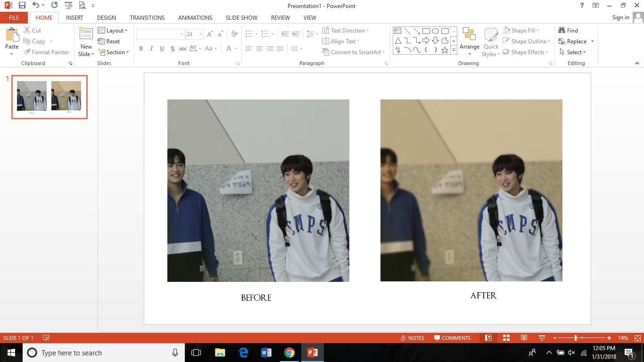Open the Select dropdown

572,52
